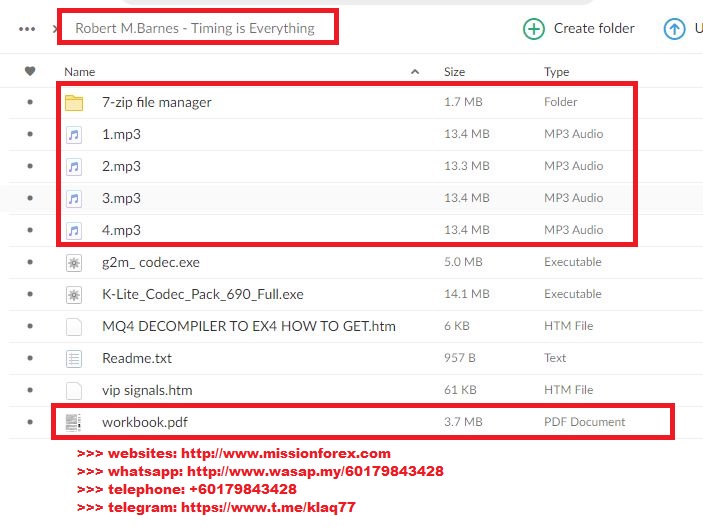Select the vip signals.htm file name
703x529 pixels.
click(147, 390)
